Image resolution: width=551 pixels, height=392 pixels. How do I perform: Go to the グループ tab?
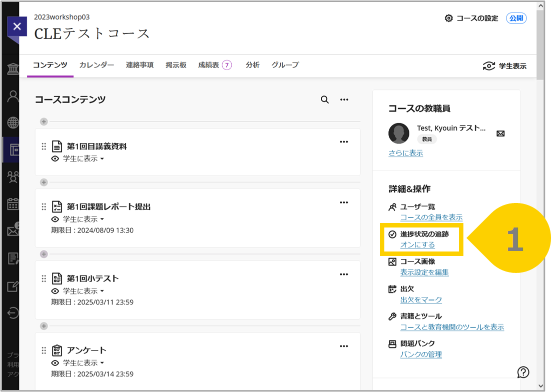(285, 65)
